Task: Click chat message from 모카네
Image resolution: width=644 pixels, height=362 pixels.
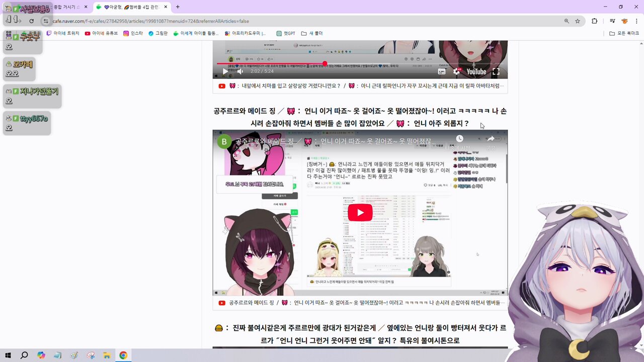Action: pyautogui.click(x=19, y=69)
